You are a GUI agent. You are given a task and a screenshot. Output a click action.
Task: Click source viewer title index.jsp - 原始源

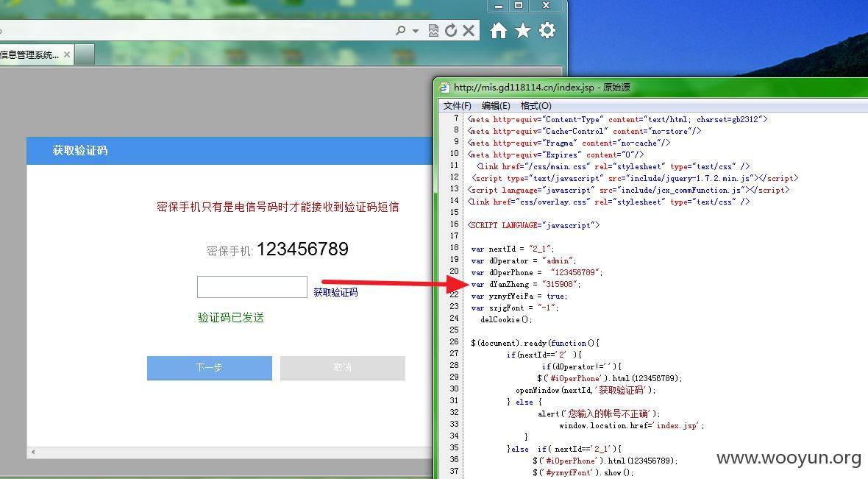point(542,88)
